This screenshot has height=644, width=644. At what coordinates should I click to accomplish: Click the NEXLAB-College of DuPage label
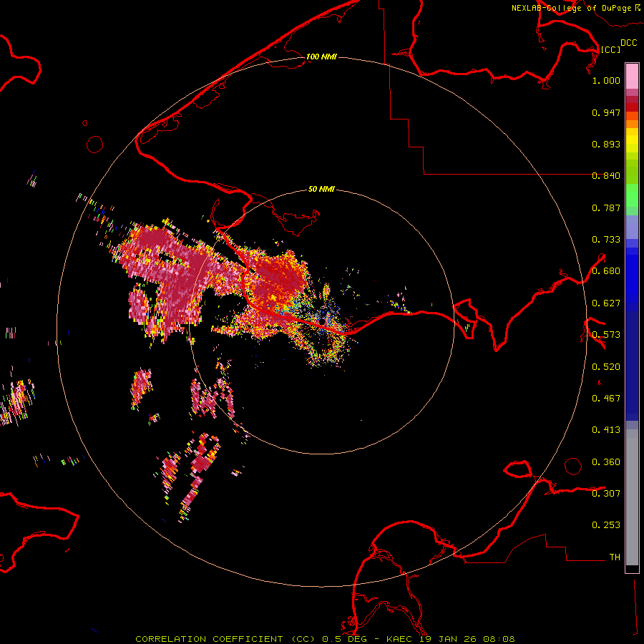pyautogui.click(x=571, y=9)
